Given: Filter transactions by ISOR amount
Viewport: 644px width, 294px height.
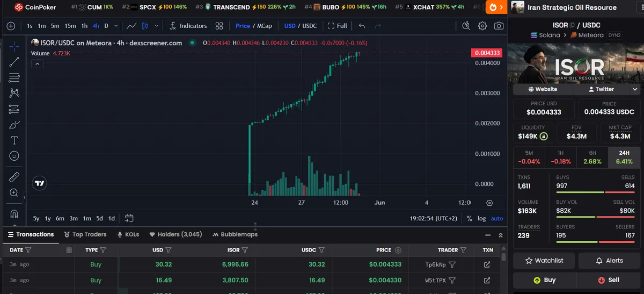Looking at the screenshot, I should click(x=245, y=250).
